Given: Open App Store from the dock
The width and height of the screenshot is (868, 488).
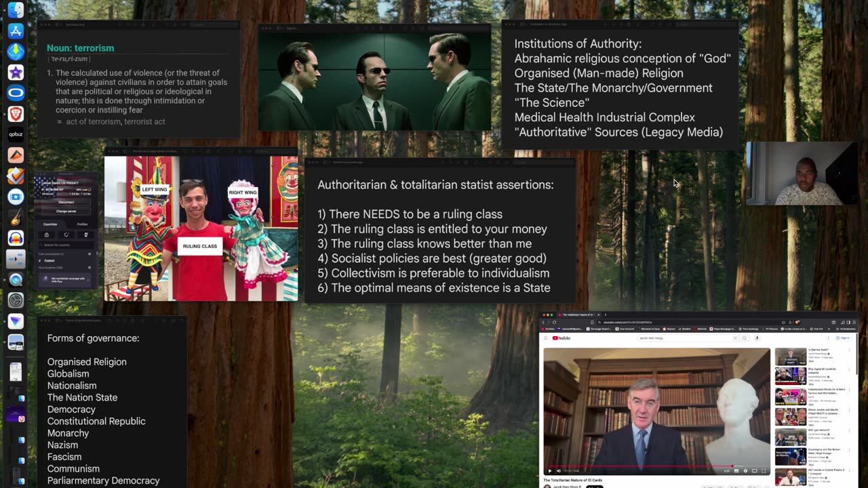Looking at the screenshot, I should click(x=15, y=30).
